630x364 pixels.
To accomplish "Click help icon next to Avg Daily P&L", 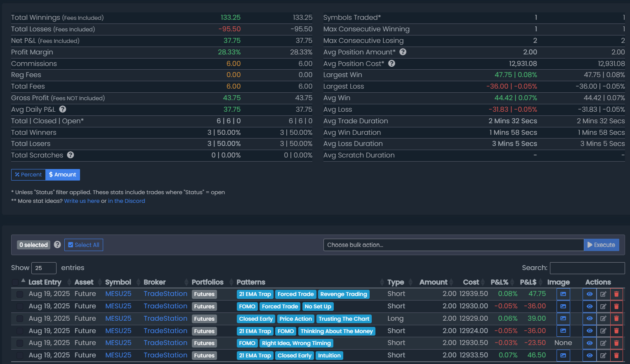I will [63, 109].
